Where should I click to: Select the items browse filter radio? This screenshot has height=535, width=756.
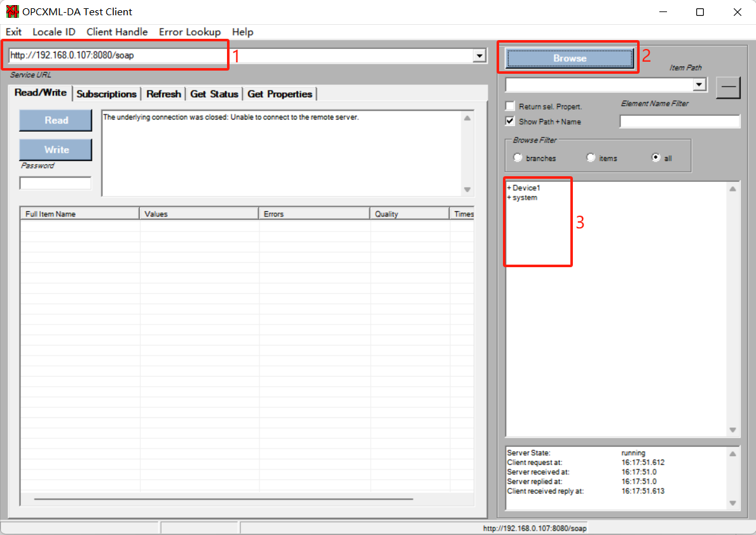point(591,158)
